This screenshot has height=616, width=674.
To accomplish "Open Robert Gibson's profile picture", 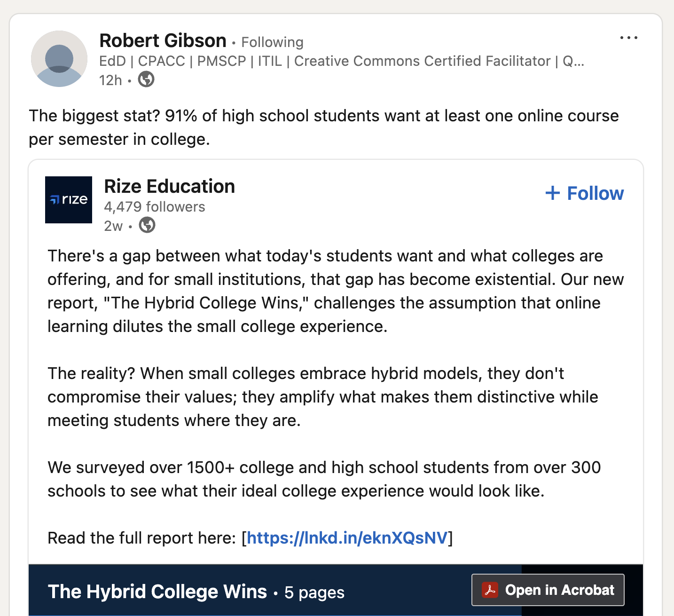I will click(59, 59).
